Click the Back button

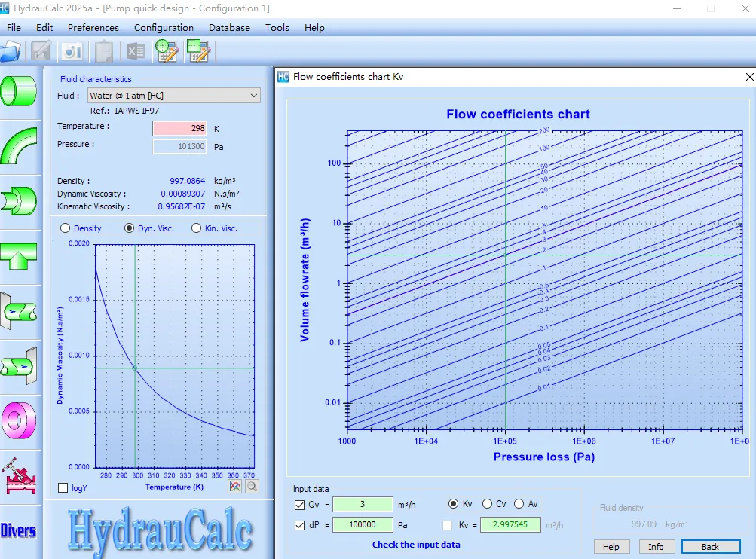711,547
